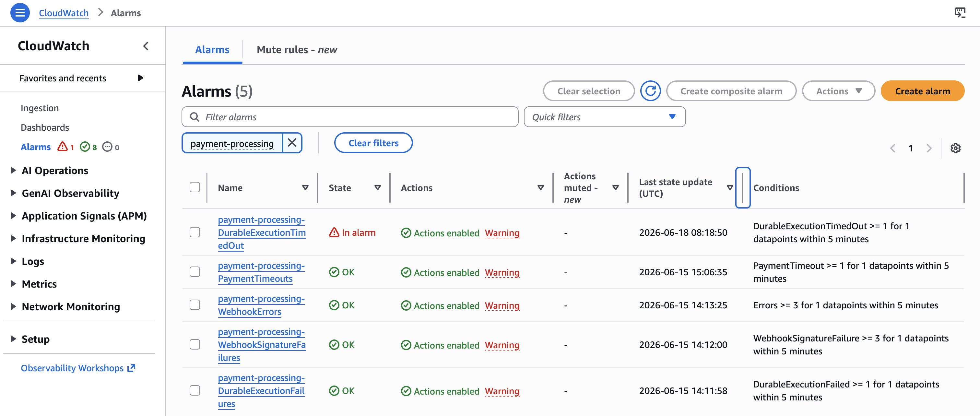Image resolution: width=980 pixels, height=416 pixels.
Task: Click the Create alarm button
Action: (922, 91)
